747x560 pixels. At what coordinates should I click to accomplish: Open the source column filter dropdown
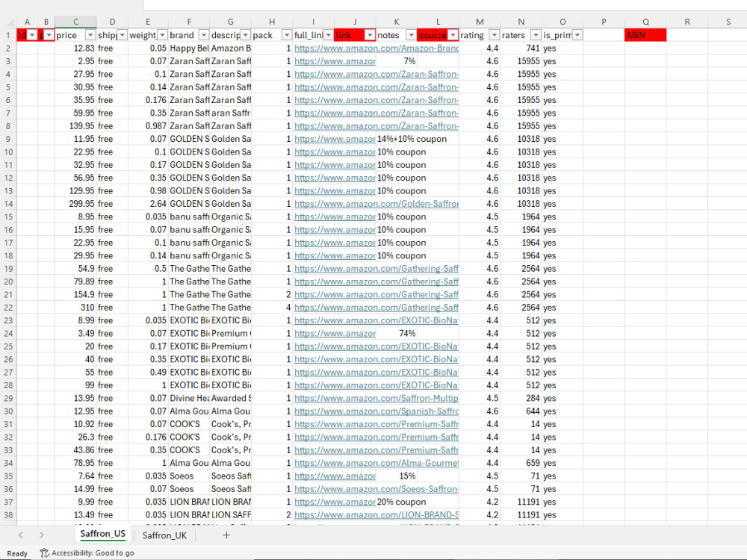[x=453, y=35]
